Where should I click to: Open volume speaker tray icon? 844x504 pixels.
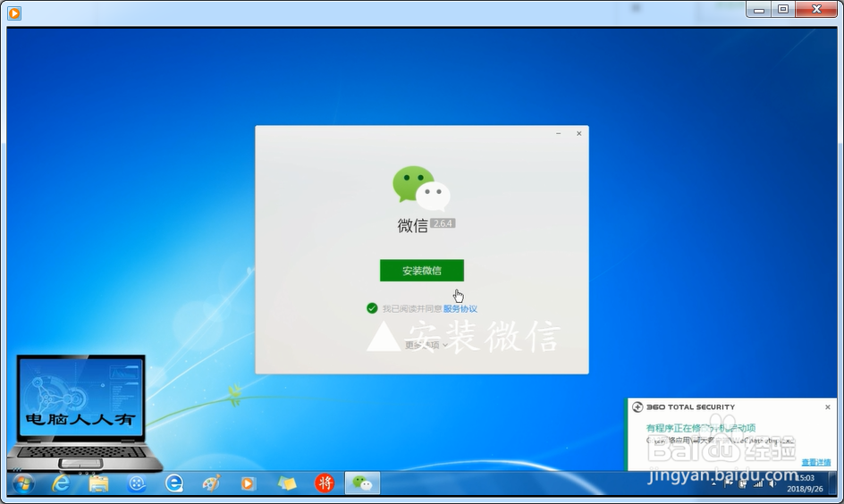coord(772,483)
